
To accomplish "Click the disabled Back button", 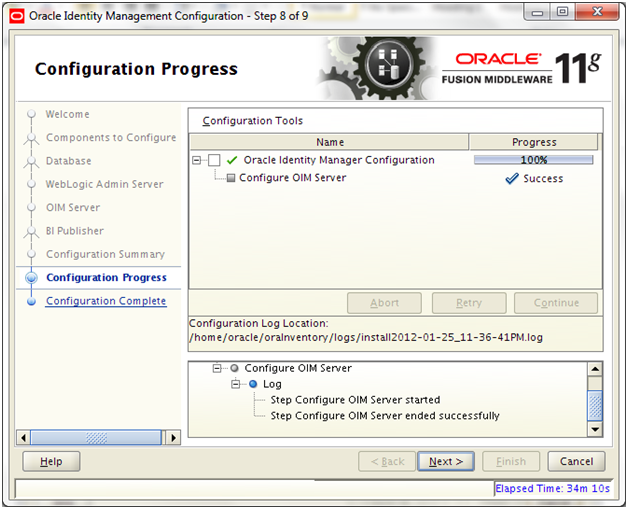I will point(387,461).
